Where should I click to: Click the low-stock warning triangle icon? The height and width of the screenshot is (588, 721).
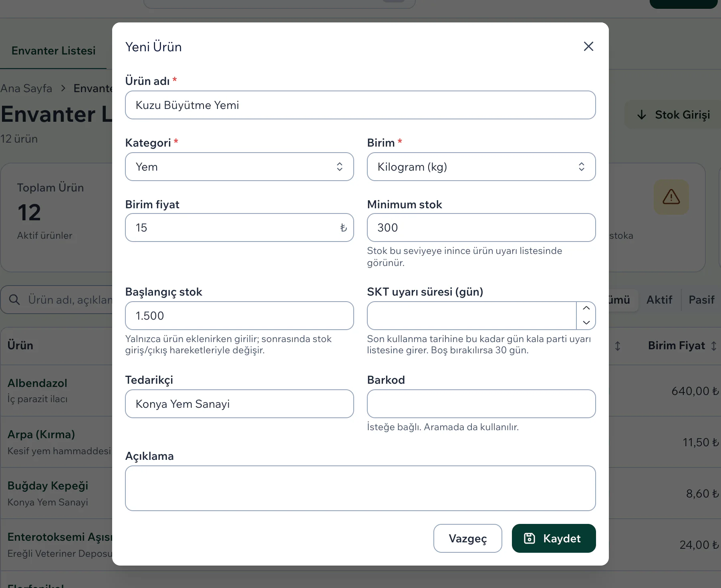click(671, 197)
